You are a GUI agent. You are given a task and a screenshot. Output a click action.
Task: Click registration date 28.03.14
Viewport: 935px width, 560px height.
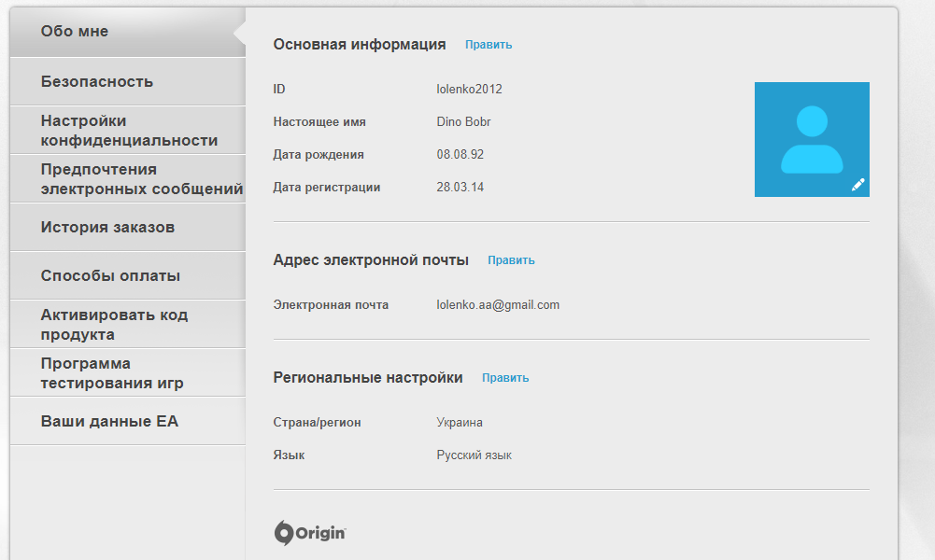(x=460, y=188)
